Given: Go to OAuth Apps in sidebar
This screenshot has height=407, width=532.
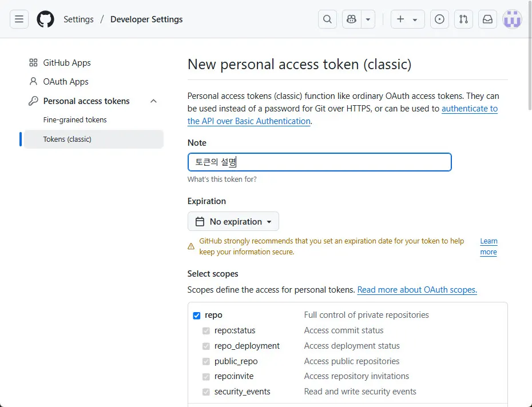Looking at the screenshot, I should (x=66, y=82).
